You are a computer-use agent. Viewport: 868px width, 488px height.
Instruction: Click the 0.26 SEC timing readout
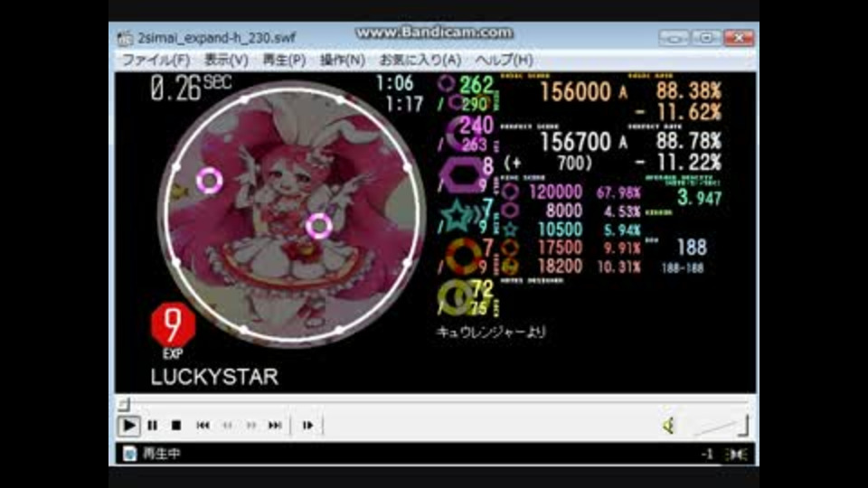click(190, 88)
